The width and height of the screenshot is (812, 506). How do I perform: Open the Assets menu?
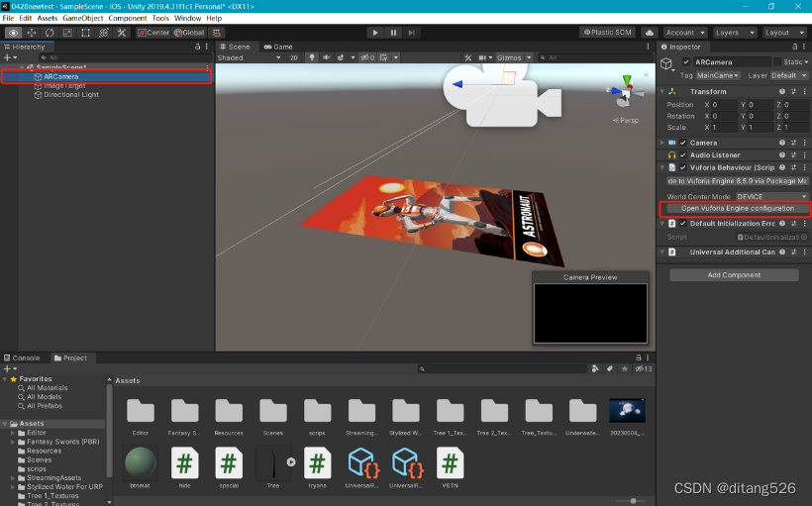pyautogui.click(x=48, y=18)
